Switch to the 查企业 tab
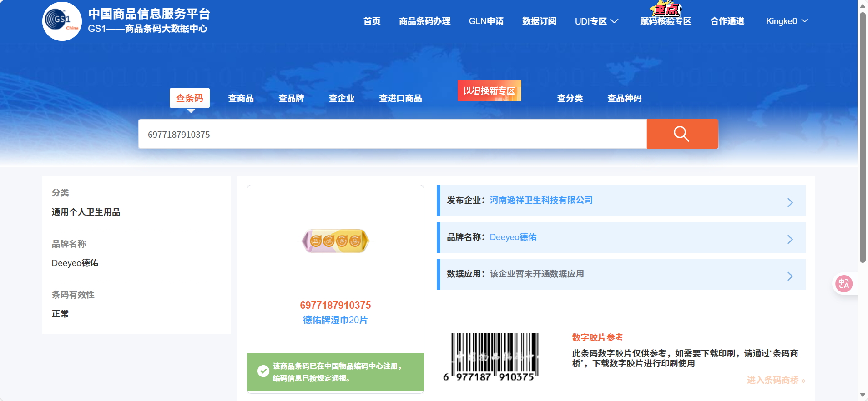Screen dimensions: 868x401 (x=341, y=98)
